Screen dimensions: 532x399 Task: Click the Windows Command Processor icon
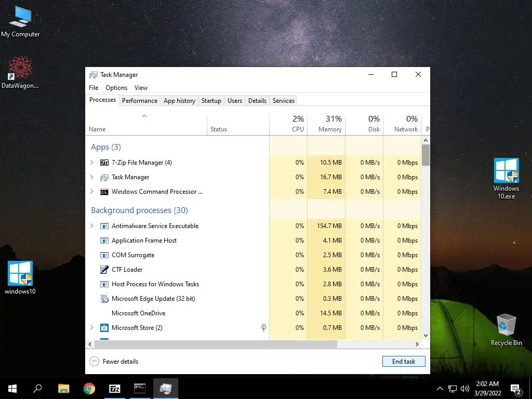pyautogui.click(x=104, y=192)
